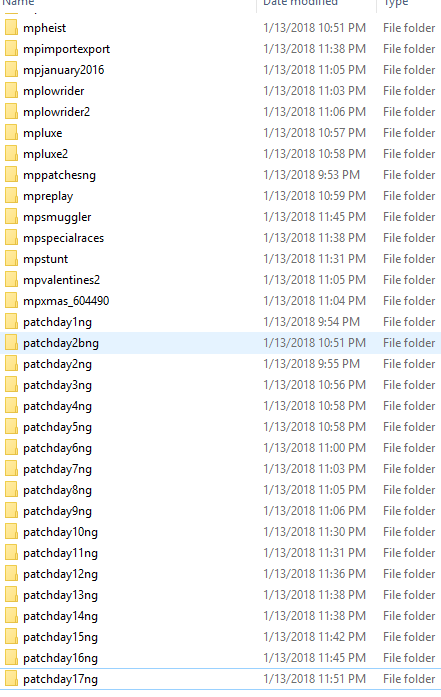Sort by the Type column header

[396, 3]
